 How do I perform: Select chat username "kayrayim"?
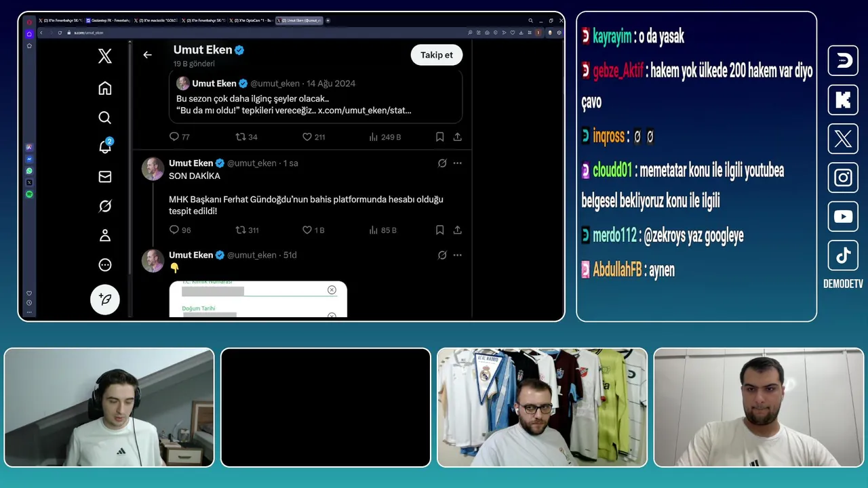point(612,37)
